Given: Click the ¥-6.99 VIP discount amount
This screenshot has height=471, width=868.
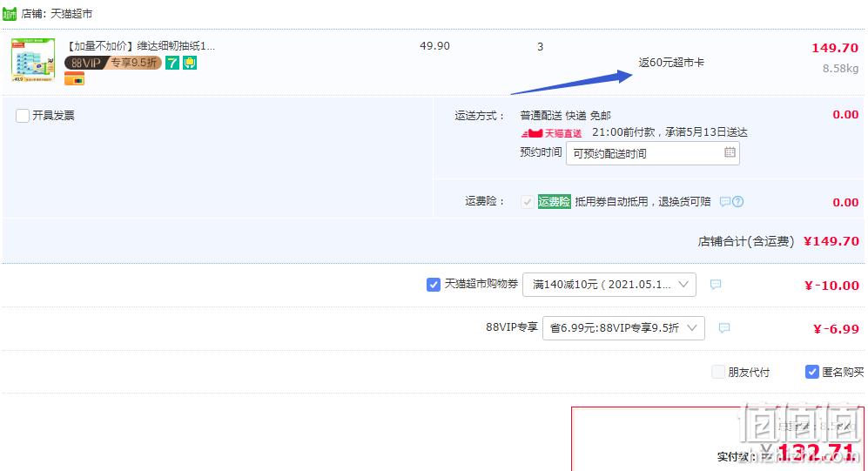Looking at the screenshot, I should (836, 329).
